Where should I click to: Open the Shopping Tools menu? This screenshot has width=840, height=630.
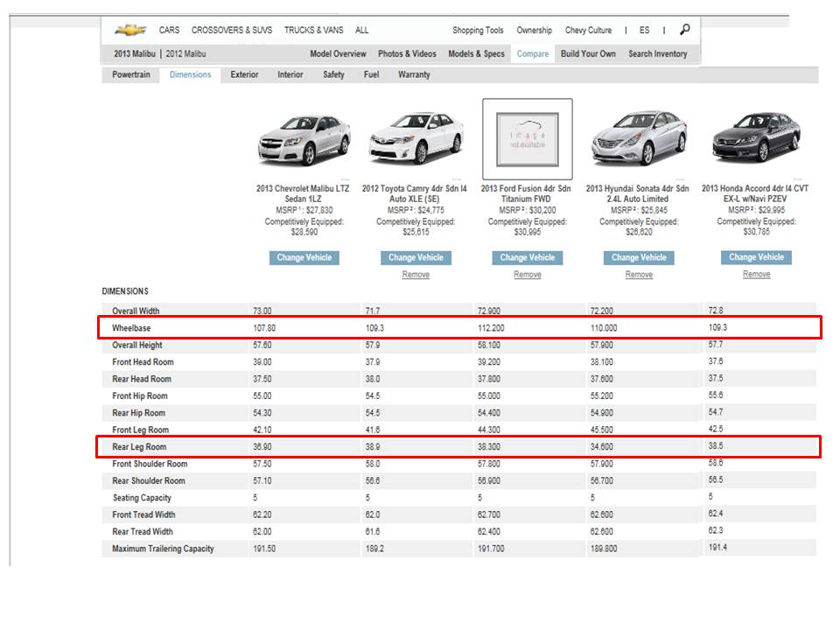click(478, 31)
